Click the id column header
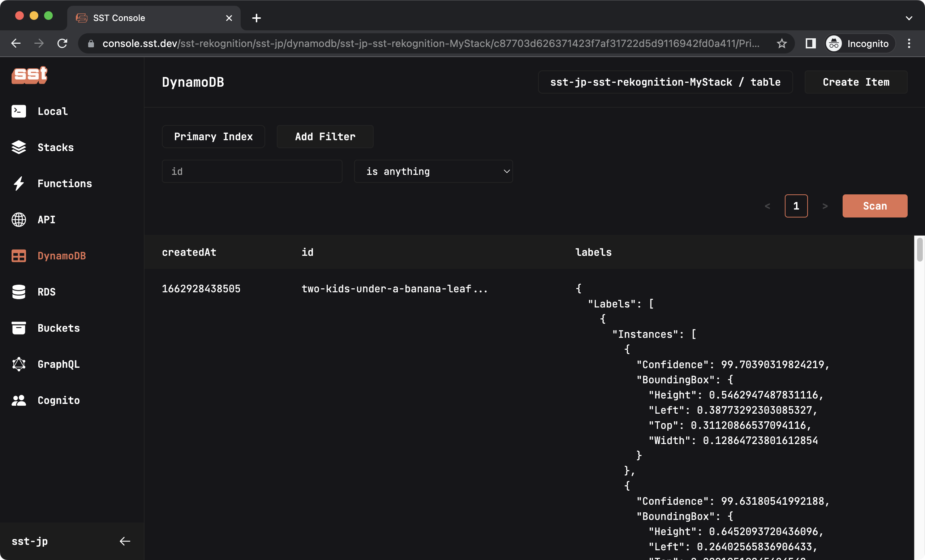Image resolution: width=925 pixels, height=560 pixels. (307, 252)
